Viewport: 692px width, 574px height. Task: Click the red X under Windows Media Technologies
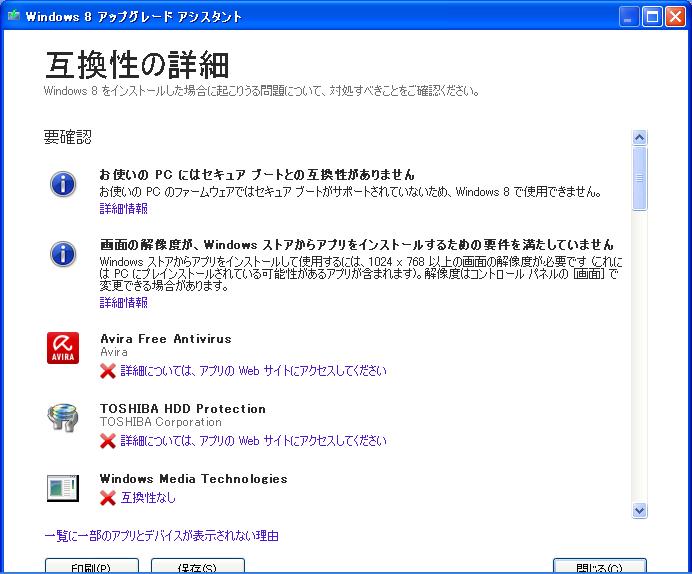[108, 498]
